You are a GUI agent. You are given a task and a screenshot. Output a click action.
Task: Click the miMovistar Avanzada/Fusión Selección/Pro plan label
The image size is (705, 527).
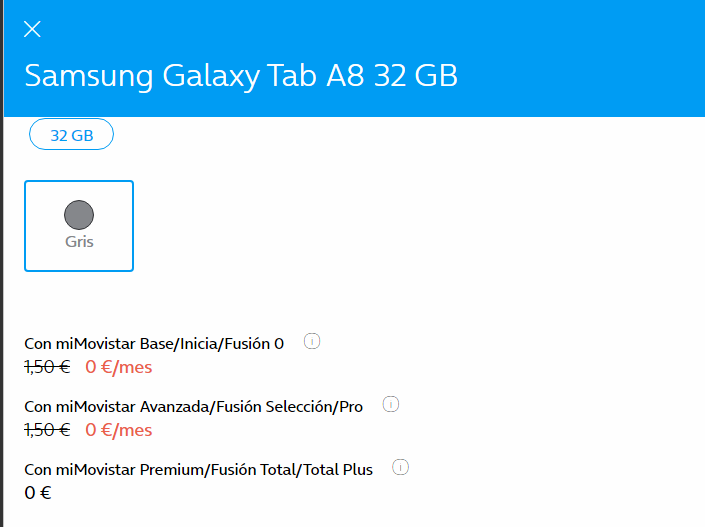click(194, 407)
